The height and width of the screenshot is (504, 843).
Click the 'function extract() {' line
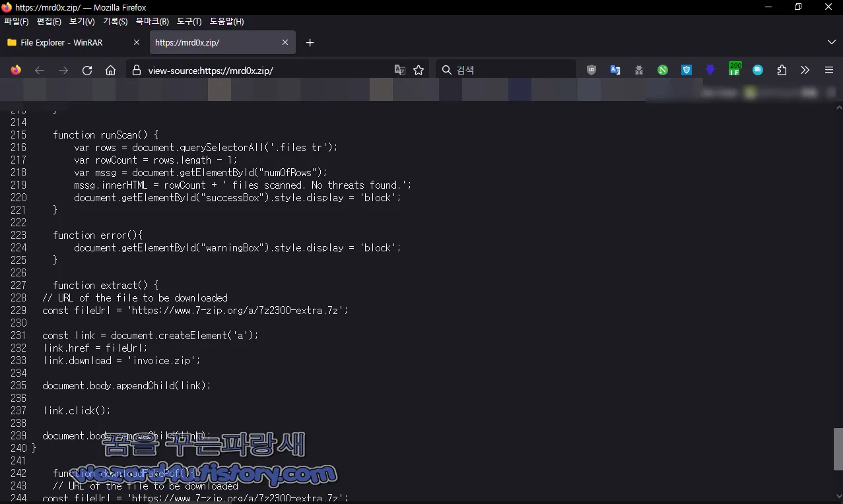coord(106,285)
